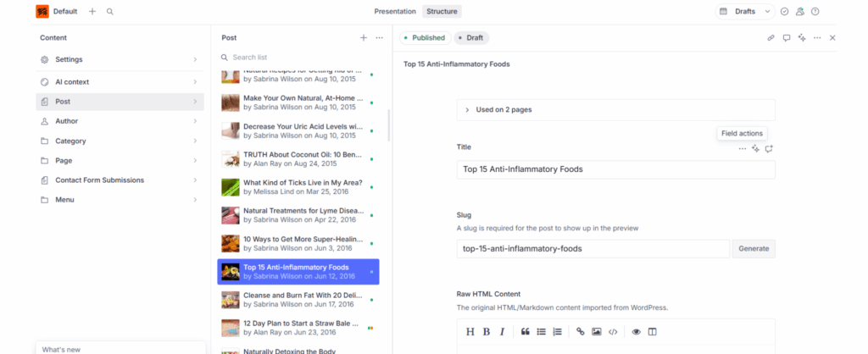Viewport: 868px width, 354px height.
Task: Insert a blockquote using the quote icon
Action: pyautogui.click(x=525, y=332)
